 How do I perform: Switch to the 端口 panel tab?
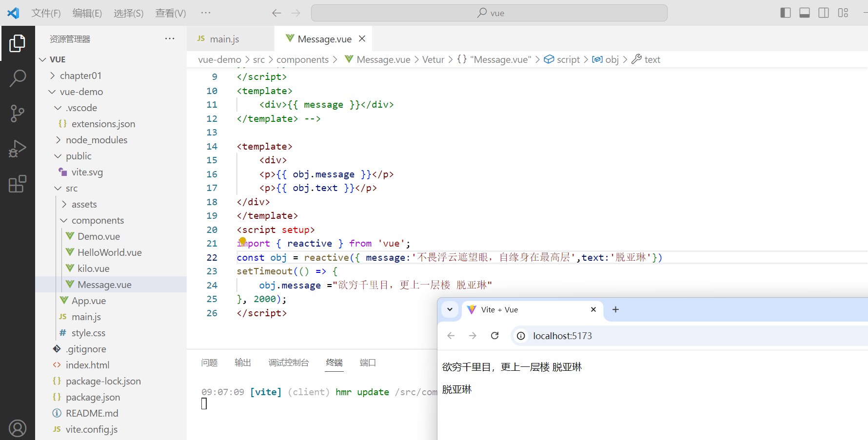(368, 363)
